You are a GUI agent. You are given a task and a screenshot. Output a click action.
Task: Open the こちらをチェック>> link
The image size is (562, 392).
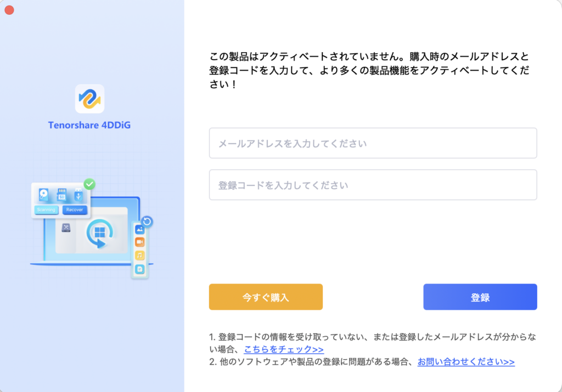coord(283,349)
